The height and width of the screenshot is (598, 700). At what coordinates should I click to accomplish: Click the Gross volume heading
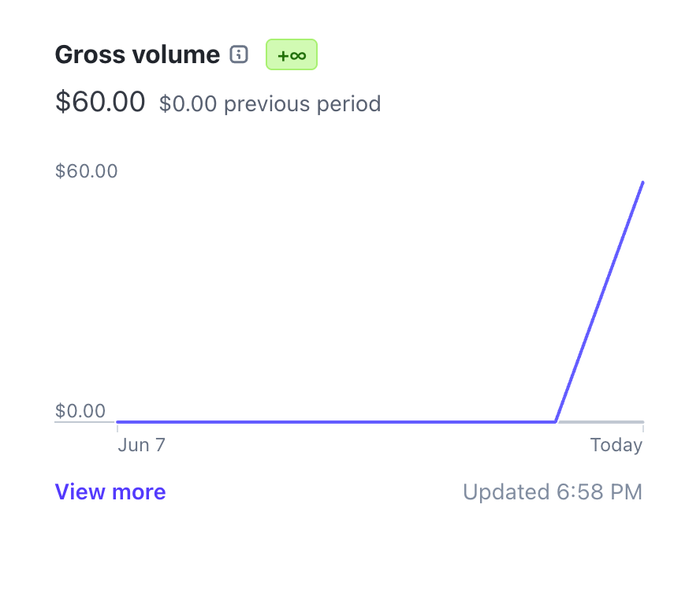137,54
